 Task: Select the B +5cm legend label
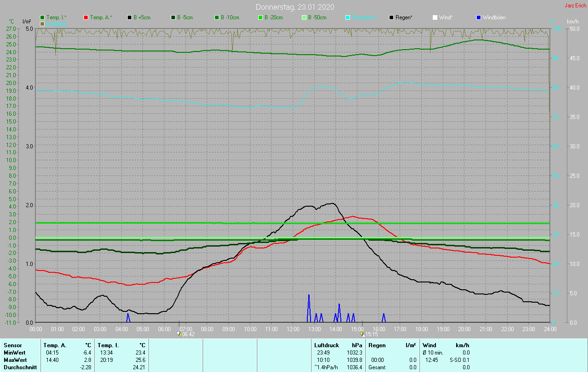coord(142,17)
